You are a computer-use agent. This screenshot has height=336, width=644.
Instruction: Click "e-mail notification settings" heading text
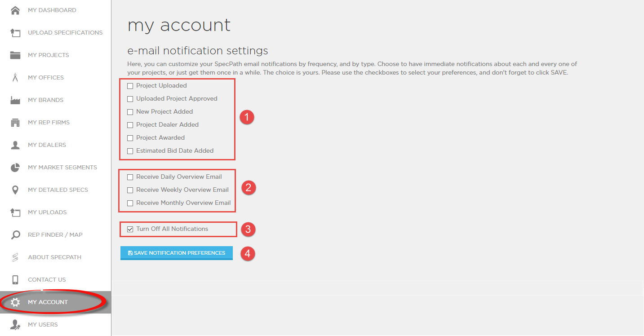point(198,50)
